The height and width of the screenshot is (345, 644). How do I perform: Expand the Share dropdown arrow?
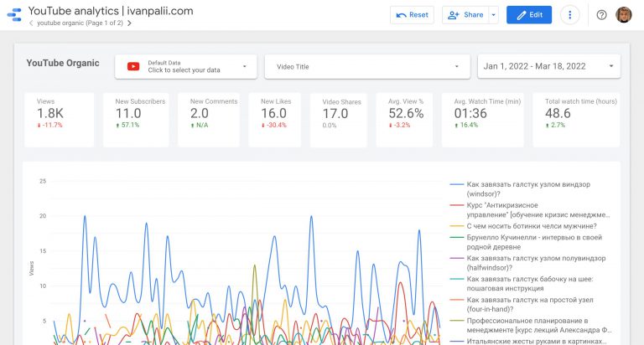pos(493,15)
